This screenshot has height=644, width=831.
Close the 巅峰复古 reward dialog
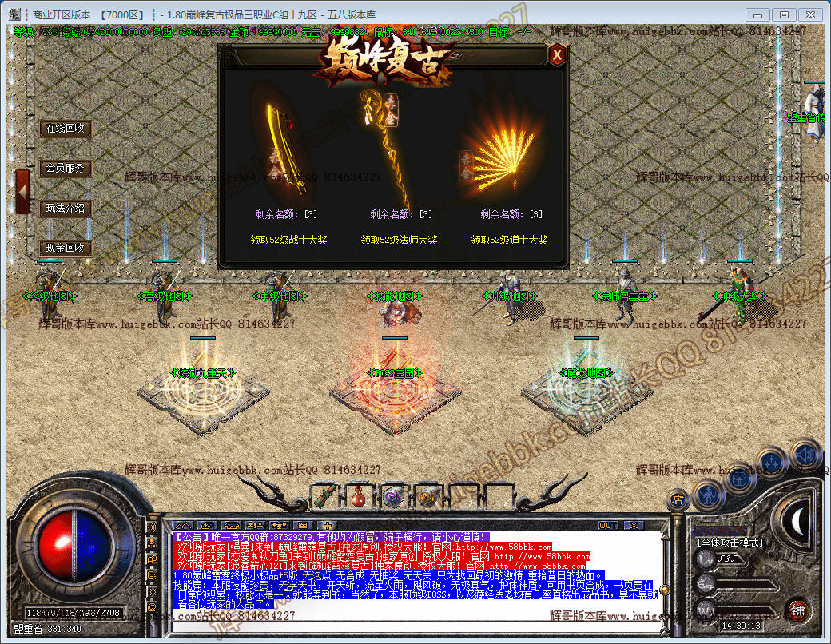coord(556,54)
